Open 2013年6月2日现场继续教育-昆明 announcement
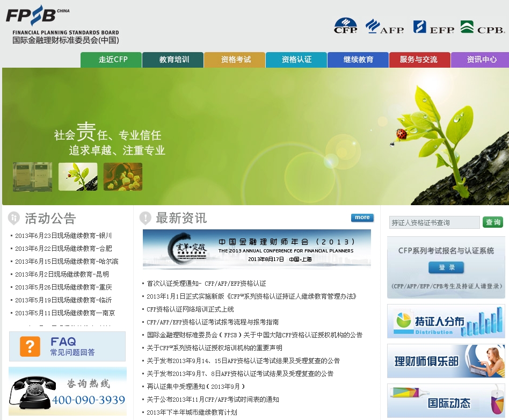This screenshot has width=509, height=420. point(62,274)
